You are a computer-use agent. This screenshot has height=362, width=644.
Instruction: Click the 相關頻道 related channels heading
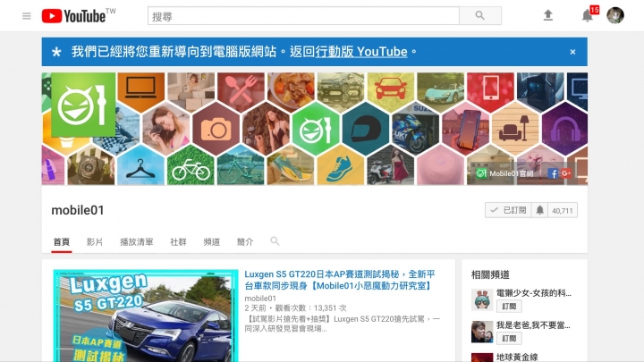coord(490,274)
